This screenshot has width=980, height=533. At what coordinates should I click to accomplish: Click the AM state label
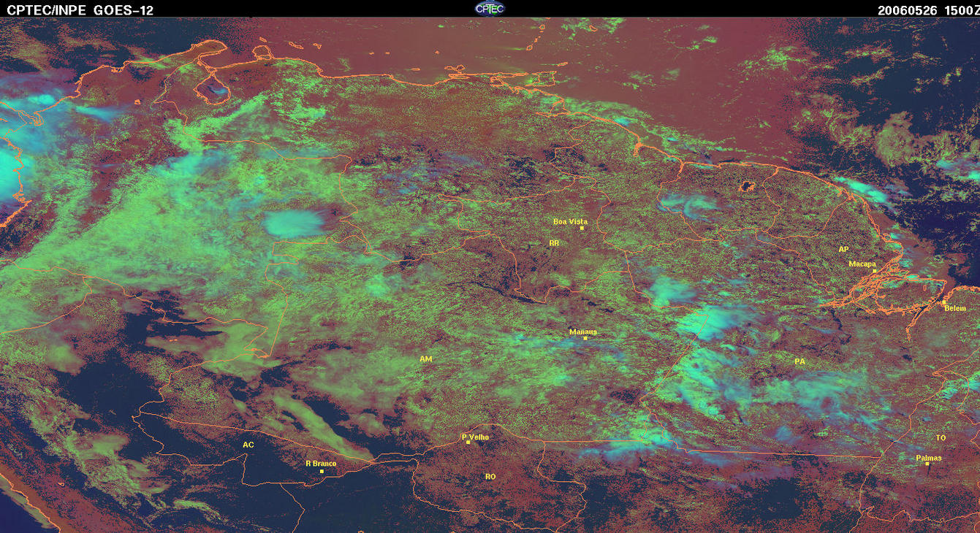tap(426, 359)
